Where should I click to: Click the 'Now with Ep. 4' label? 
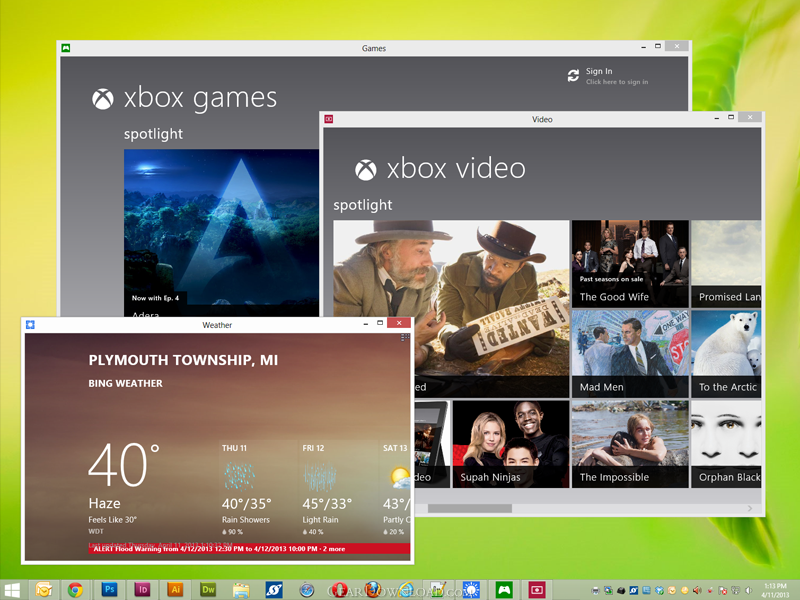(155, 298)
